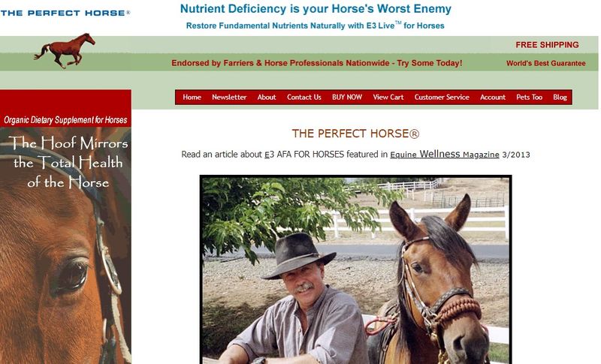Click the man with horse photo
Image resolution: width=601 pixels, height=364 pixels.
coord(355,269)
